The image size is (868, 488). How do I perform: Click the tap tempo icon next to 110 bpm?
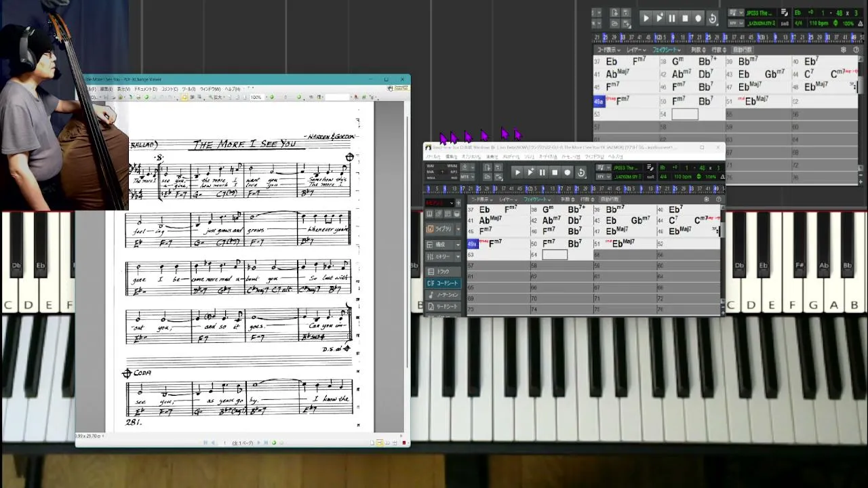698,176
